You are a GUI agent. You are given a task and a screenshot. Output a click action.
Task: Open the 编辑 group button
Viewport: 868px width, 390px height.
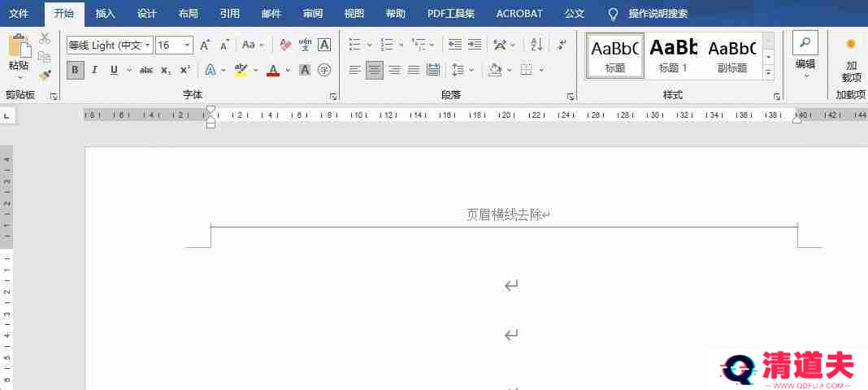[x=805, y=55]
